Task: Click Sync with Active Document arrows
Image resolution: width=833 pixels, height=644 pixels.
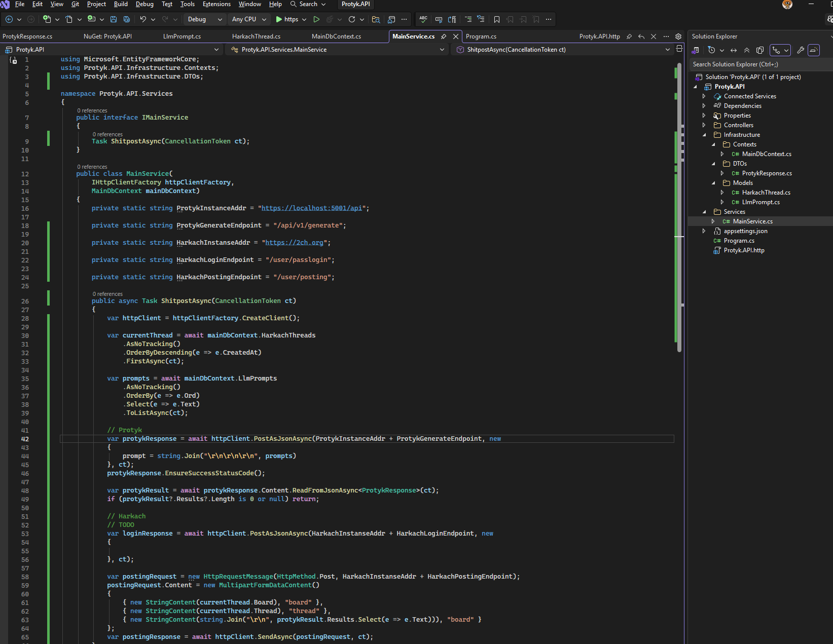Action: [x=734, y=50]
